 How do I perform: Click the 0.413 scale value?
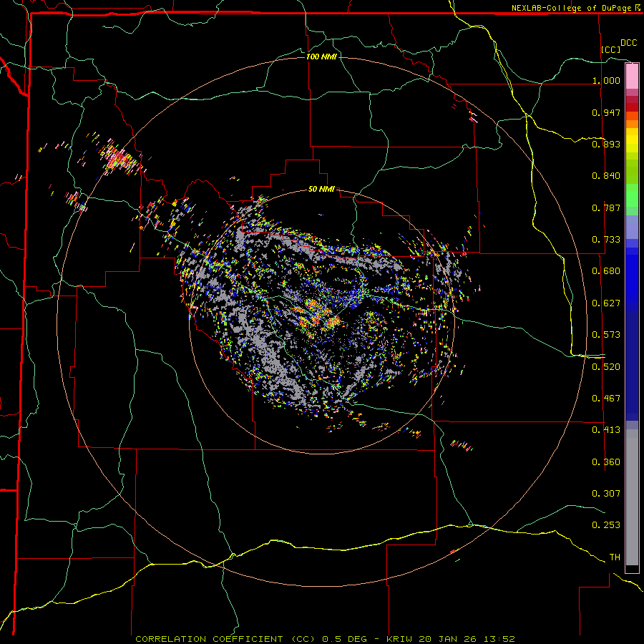pos(606,430)
